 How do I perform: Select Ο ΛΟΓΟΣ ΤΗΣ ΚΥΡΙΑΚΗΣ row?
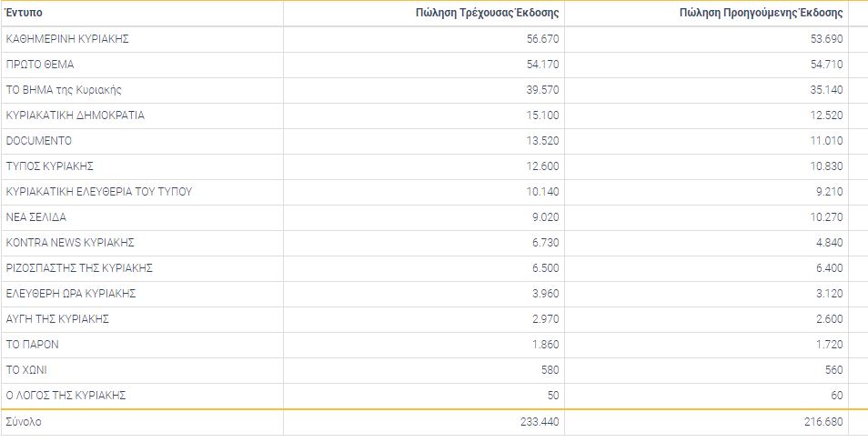click(x=66, y=396)
